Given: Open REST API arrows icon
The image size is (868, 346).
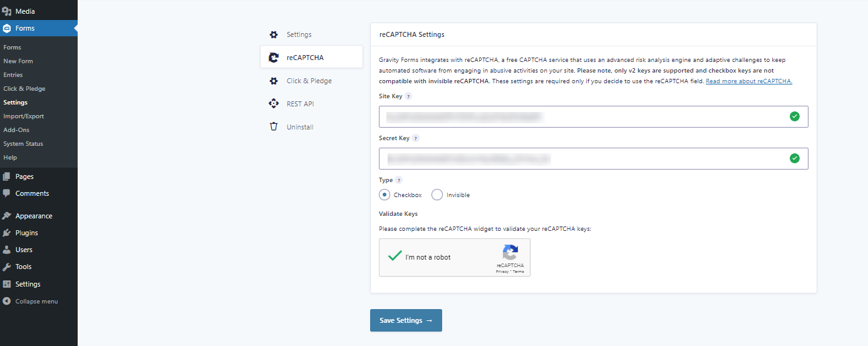Looking at the screenshot, I should [273, 104].
